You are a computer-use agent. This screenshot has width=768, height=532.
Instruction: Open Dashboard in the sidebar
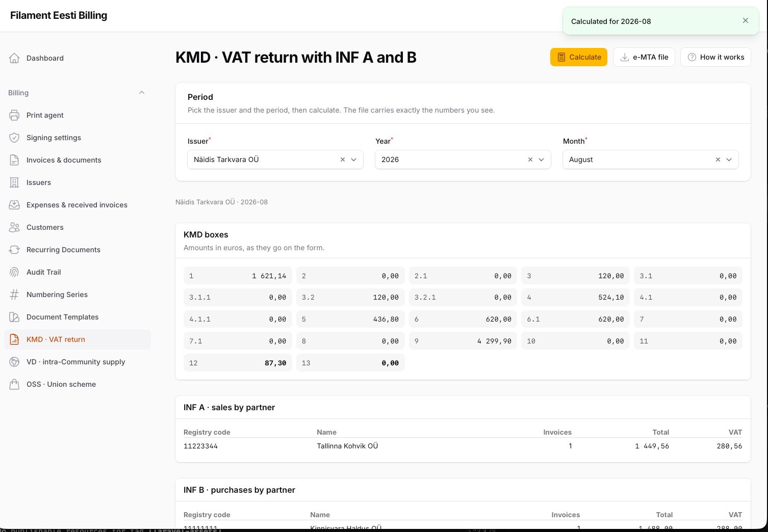tap(78, 58)
